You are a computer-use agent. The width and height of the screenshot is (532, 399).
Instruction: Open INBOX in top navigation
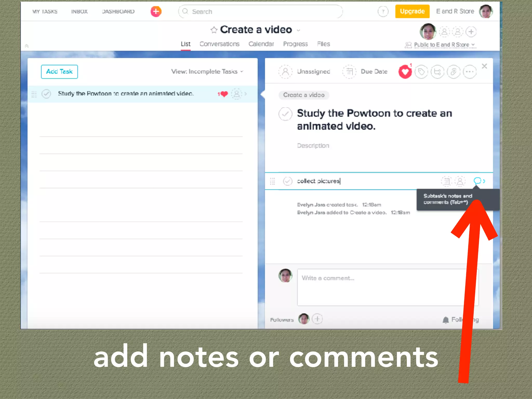coord(79,11)
